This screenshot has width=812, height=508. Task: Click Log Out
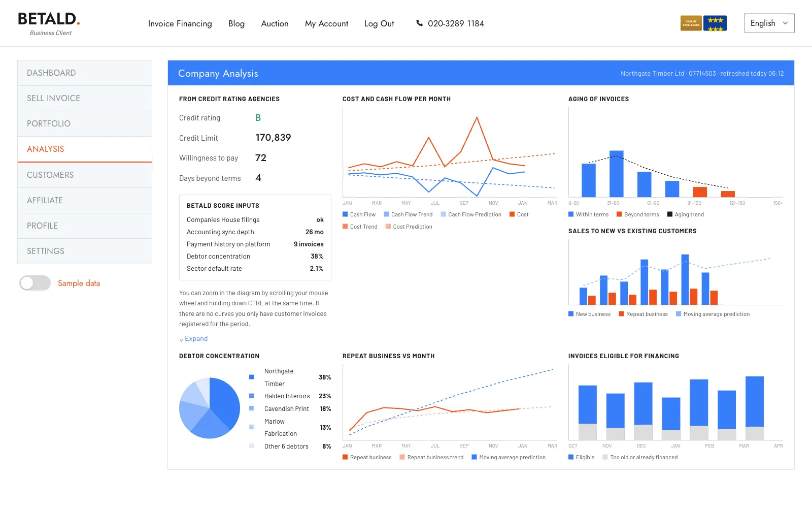pos(379,24)
